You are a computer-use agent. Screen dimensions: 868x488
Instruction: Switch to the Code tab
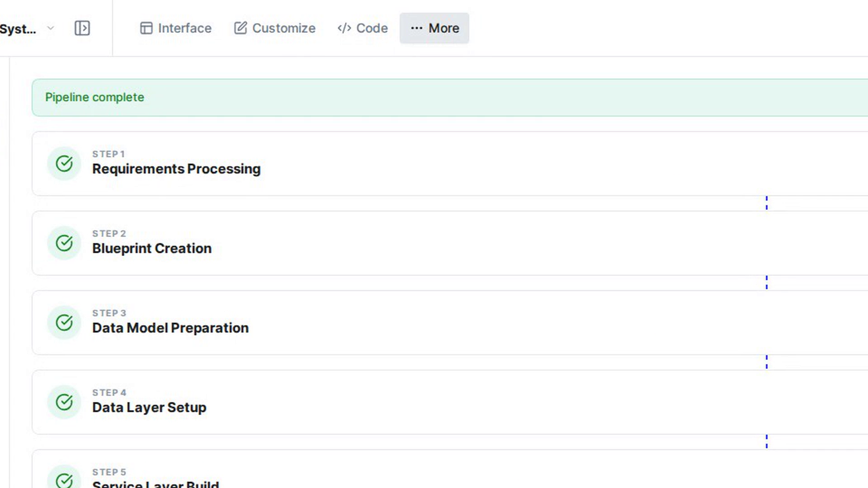(363, 28)
